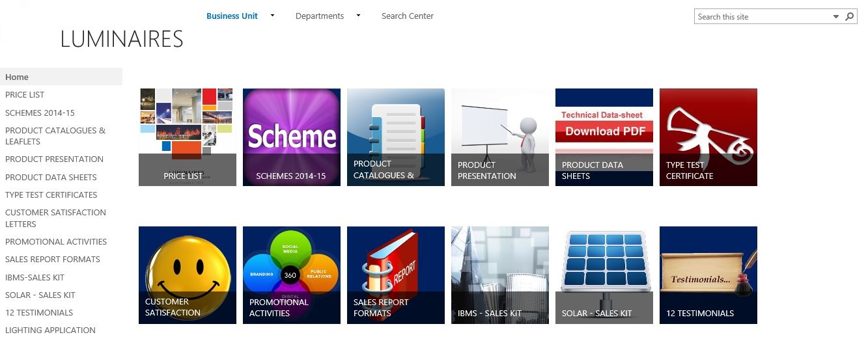
Task: Open the CUSTOMER SATISFACTION smiley tile
Action: pos(188,275)
